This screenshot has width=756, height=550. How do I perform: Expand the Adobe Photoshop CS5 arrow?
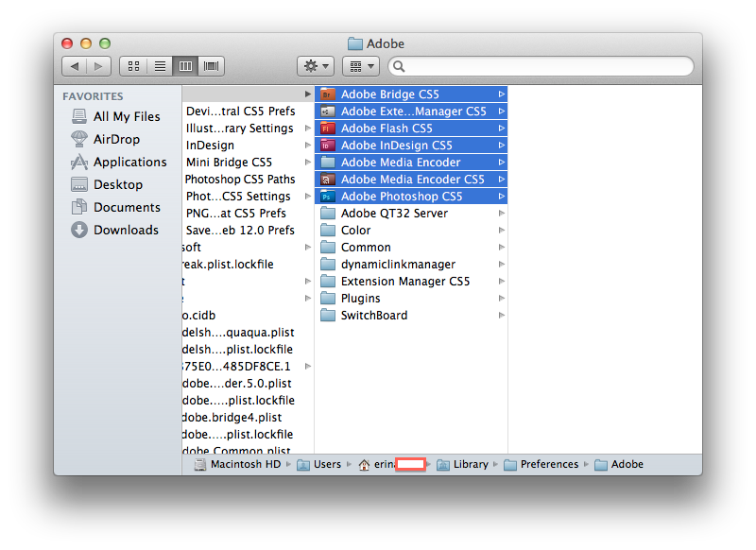click(502, 197)
